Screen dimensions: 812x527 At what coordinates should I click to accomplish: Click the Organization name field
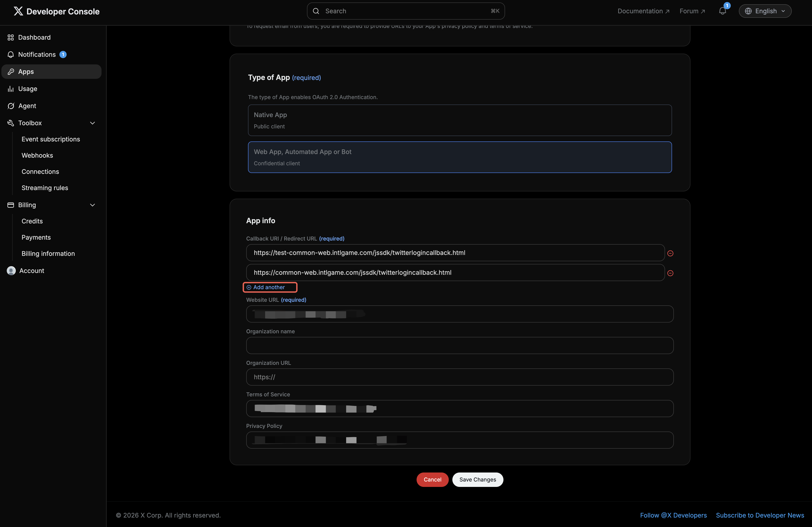(x=460, y=345)
